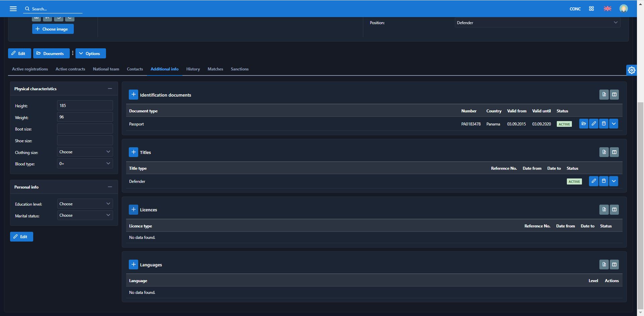Screen dimensions: 644x316
Task: Click the Choose image button
Action: pyautogui.click(x=53, y=29)
